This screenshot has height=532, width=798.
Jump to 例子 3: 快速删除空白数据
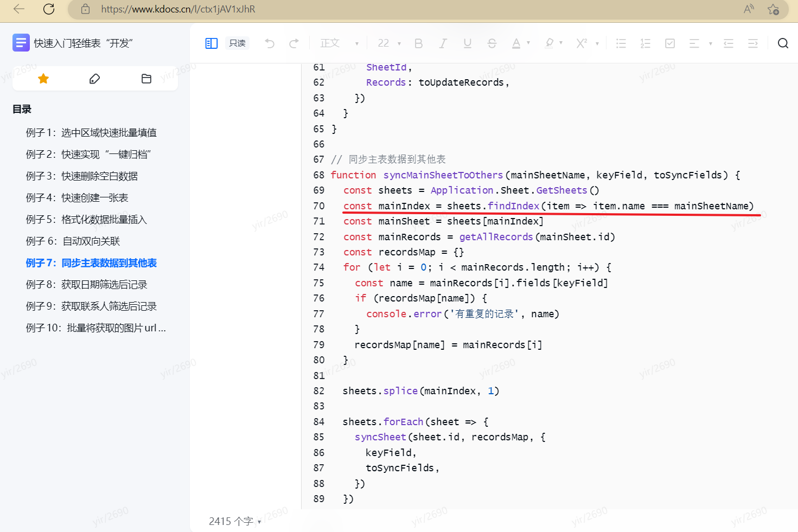click(82, 176)
